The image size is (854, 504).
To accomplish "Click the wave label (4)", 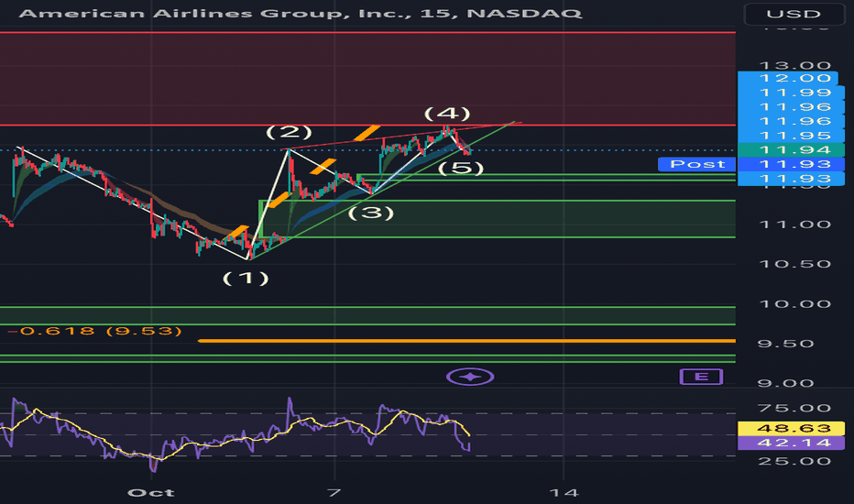I will coord(447,114).
